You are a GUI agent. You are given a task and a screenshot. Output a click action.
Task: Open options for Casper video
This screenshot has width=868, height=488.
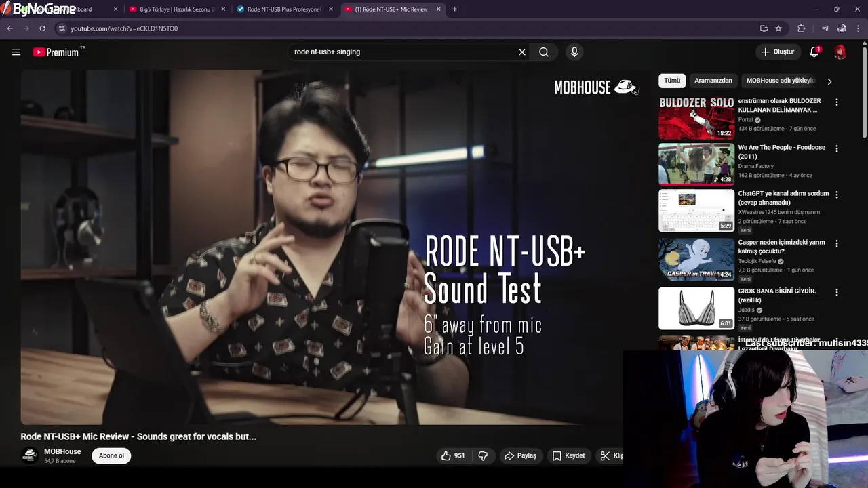pos(837,243)
